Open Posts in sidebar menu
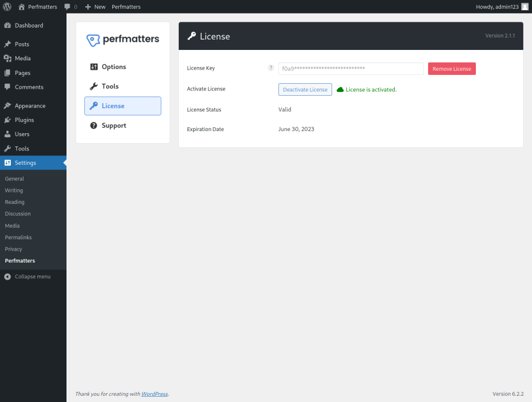532x402 pixels. point(33,44)
